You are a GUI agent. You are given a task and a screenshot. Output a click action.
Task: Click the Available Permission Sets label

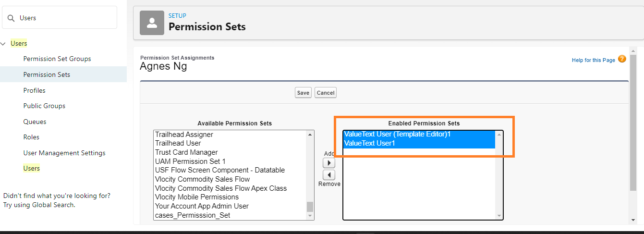click(234, 123)
